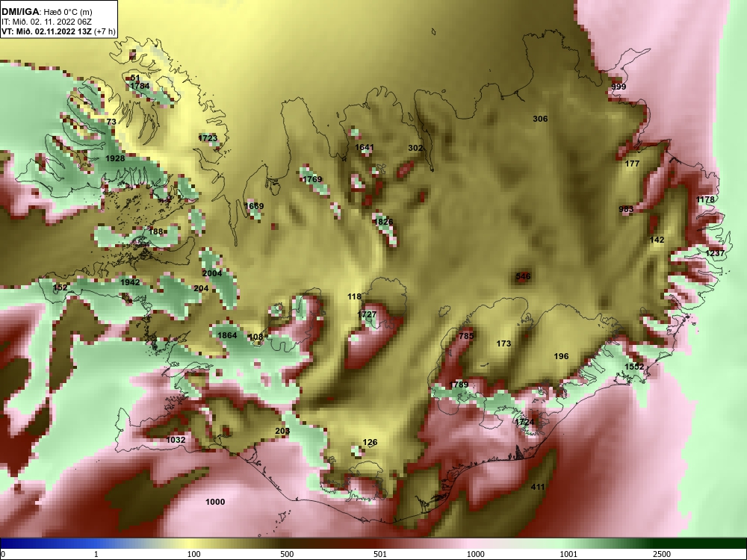
Task: Click the 'VT: Mið. 02.11.2022 13Z (+7 h)' line
Action: tap(58, 31)
